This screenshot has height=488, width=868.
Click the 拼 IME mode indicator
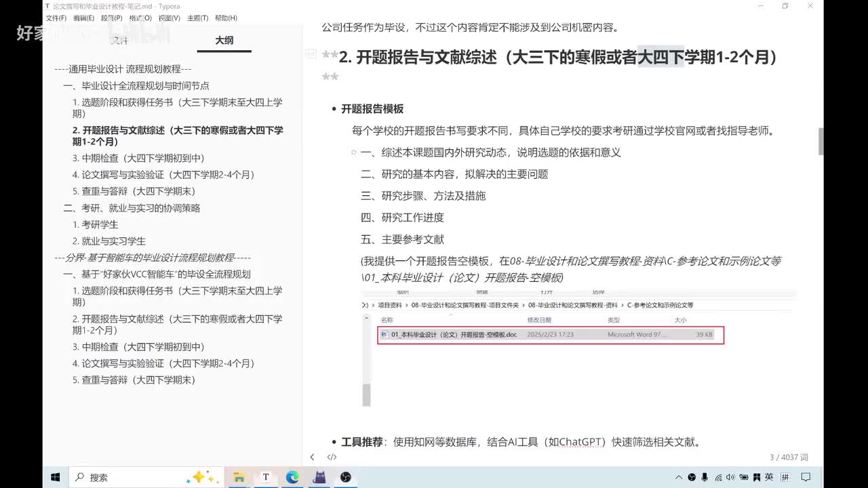785,477
